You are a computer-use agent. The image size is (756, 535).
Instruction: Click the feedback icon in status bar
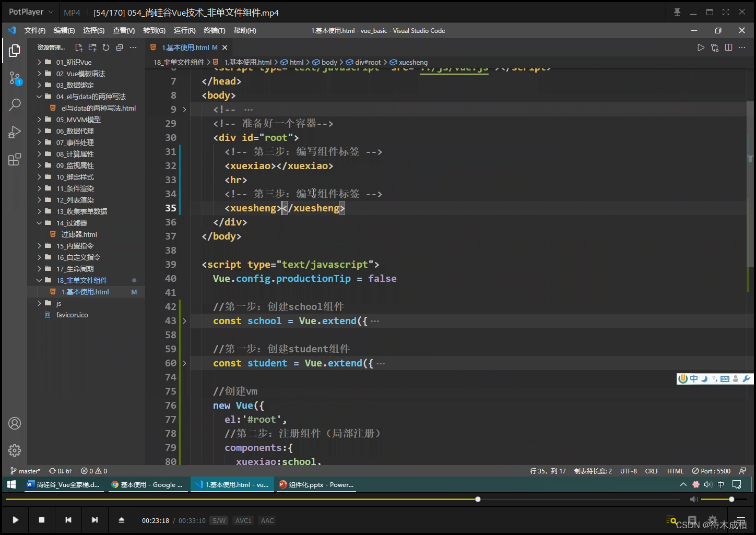[x=742, y=471]
